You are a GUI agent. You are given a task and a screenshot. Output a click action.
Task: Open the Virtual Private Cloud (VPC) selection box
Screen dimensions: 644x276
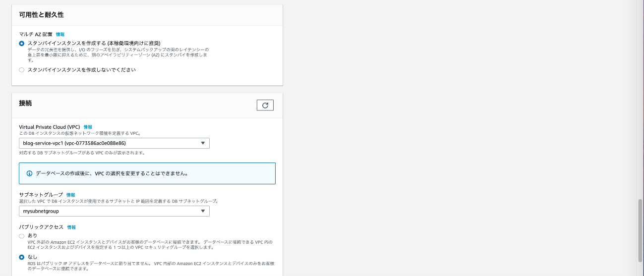(114, 143)
